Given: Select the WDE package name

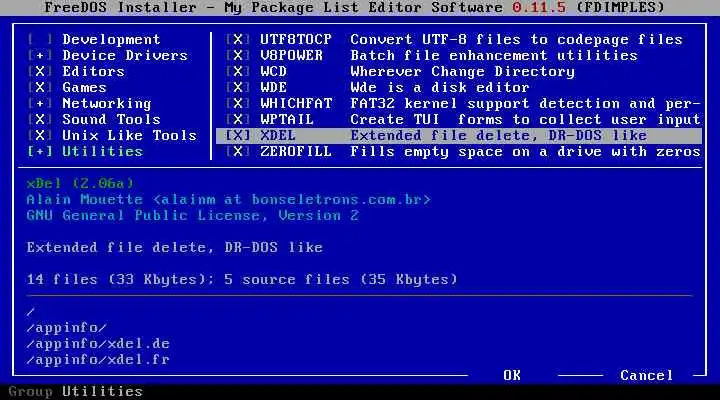Looking at the screenshot, I should [x=273, y=88].
